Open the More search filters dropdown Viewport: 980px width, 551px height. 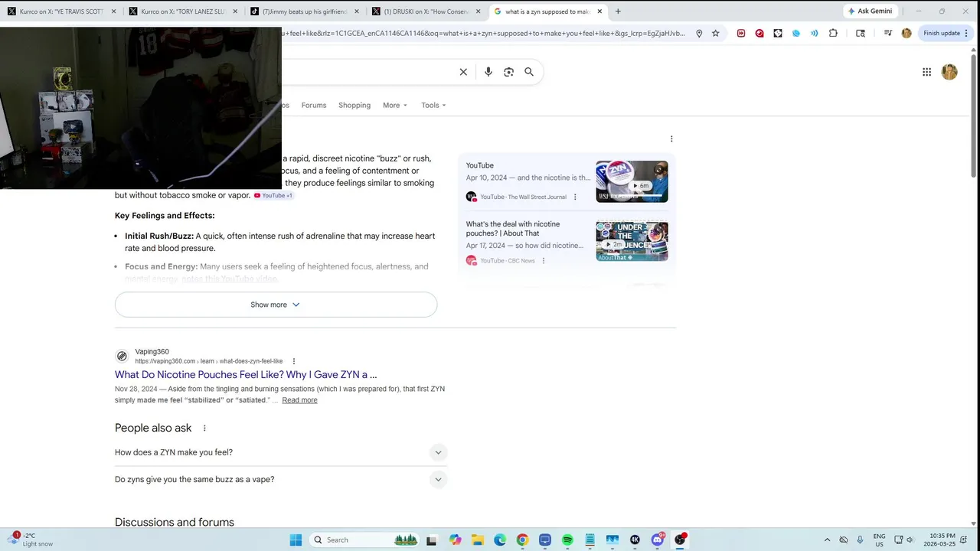pyautogui.click(x=395, y=106)
